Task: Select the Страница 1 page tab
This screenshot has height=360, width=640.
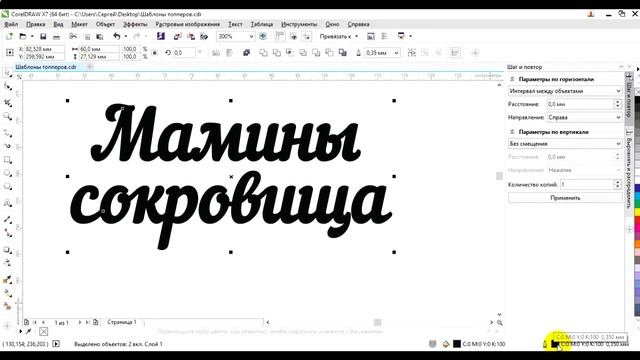Action: tap(122, 322)
